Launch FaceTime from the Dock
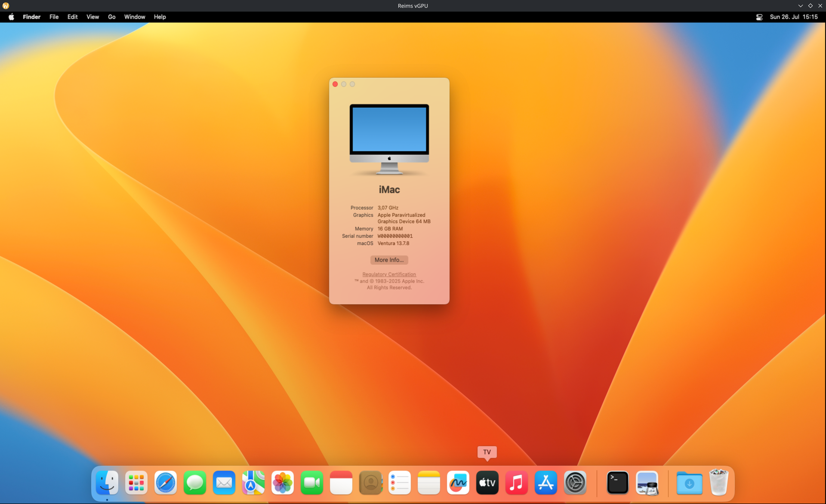Screen dimensions: 826x504 (x=312, y=482)
